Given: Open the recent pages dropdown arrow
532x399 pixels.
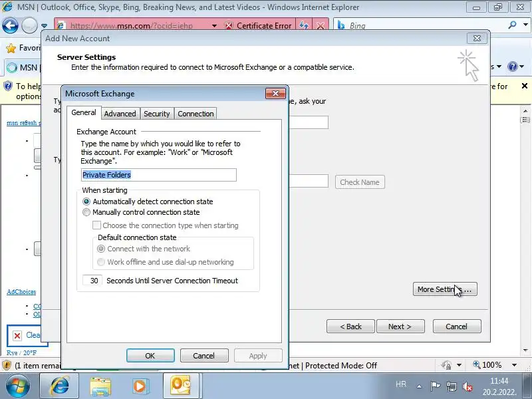Looking at the screenshot, I should 44,26.
